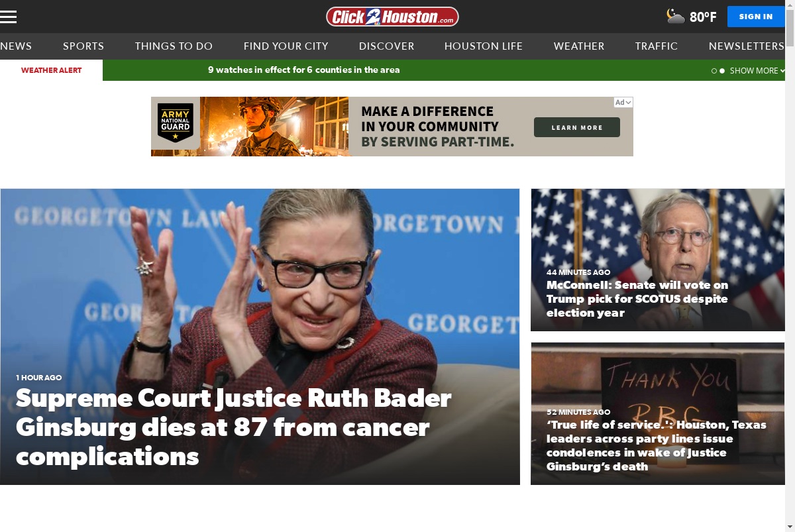Open the Newsletters nav item

click(747, 46)
